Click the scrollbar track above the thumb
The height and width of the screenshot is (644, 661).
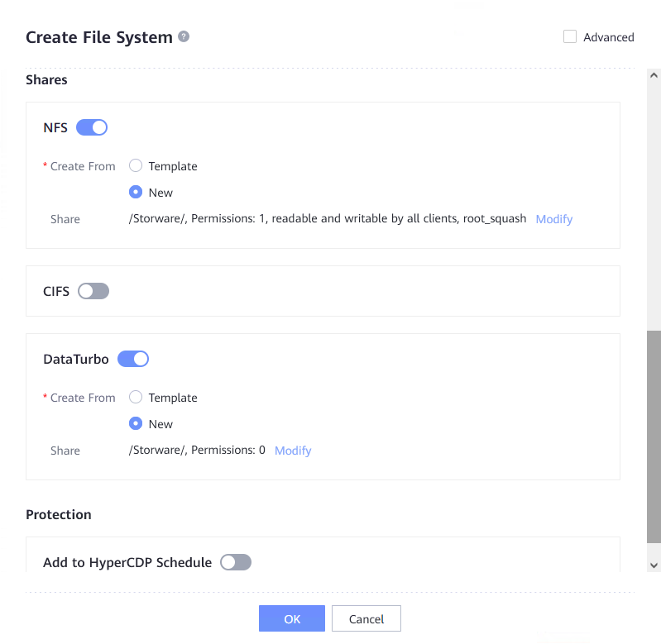coord(654,207)
